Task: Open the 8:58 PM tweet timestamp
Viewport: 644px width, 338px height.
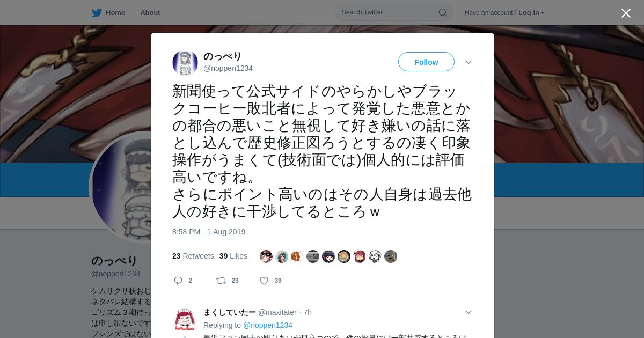Action: 209,232
